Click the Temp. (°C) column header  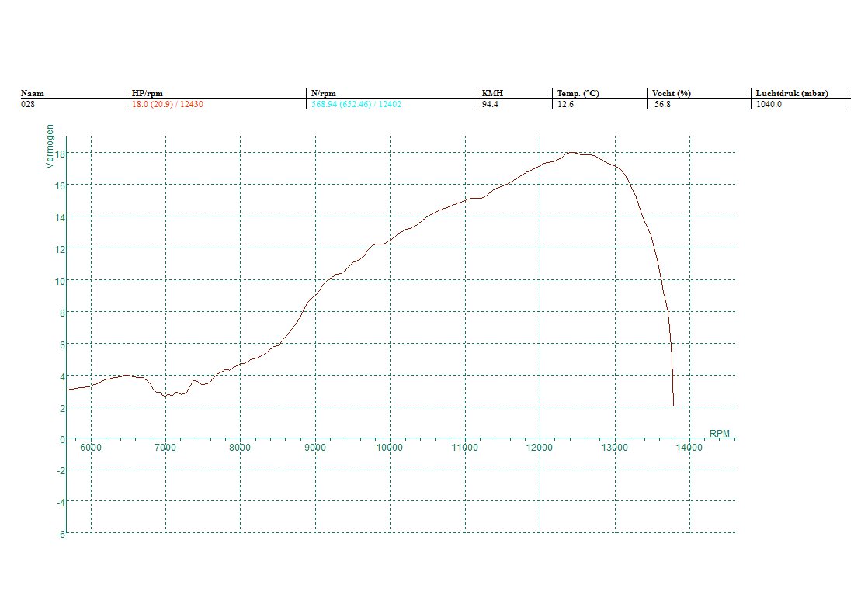[x=578, y=93]
